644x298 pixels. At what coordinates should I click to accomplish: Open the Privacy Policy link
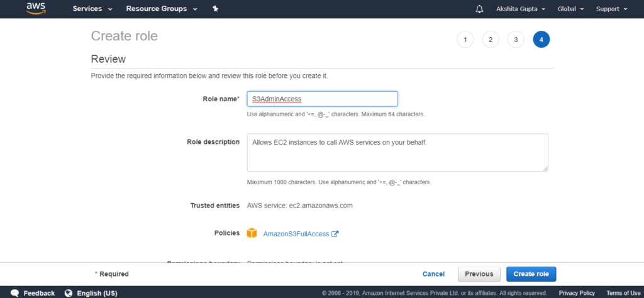(x=577, y=293)
